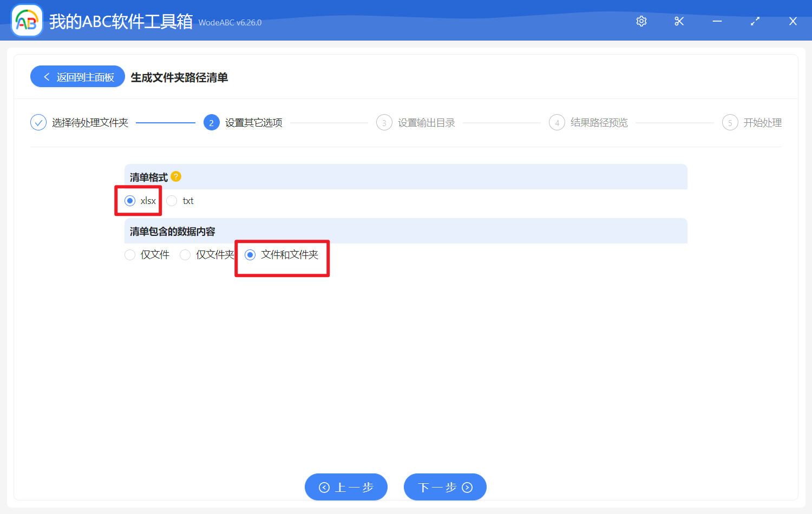
Task: Click the scissors icon in the title bar
Action: [x=679, y=21]
